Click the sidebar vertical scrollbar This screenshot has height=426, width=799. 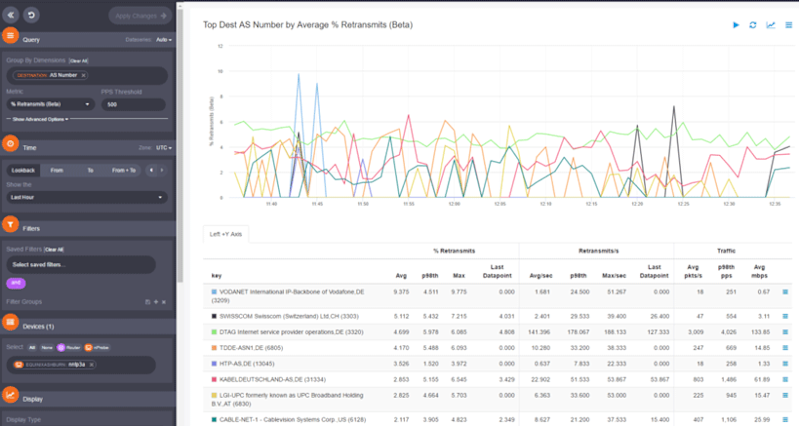pyautogui.click(x=180, y=145)
